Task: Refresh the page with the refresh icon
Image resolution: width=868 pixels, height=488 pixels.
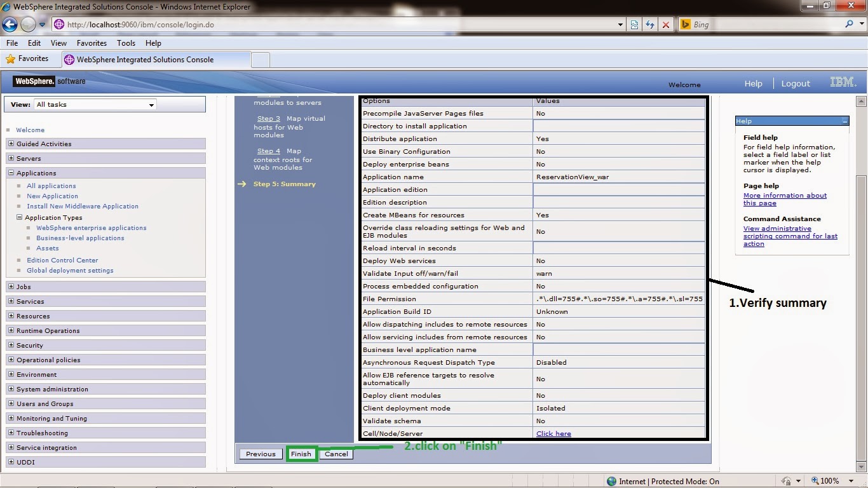Action: coord(650,24)
